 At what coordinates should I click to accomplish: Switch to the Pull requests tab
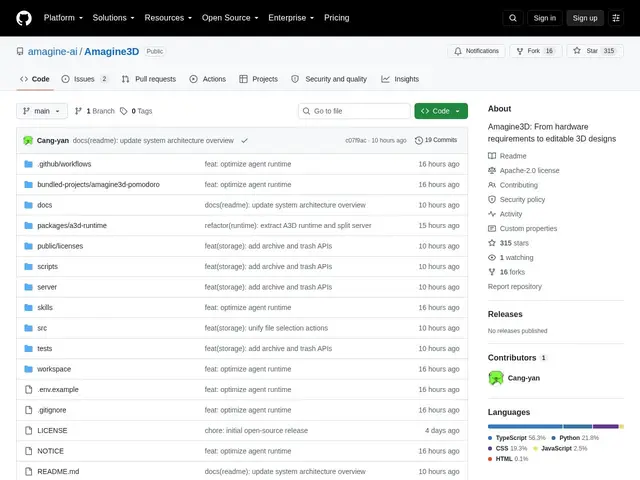point(149,79)
